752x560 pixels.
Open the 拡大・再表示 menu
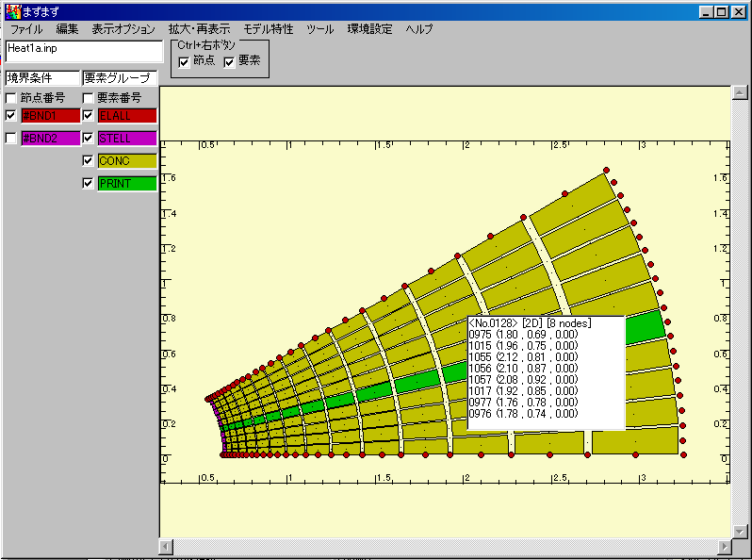(x=199, y=29)
